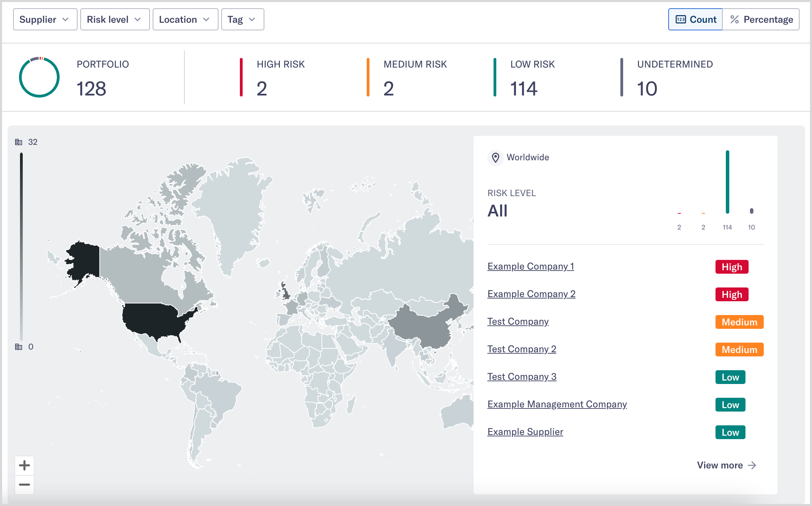Switch to Percentage view
The width and height of the screenshot is (812, 506).
click(x=761, y=20)
